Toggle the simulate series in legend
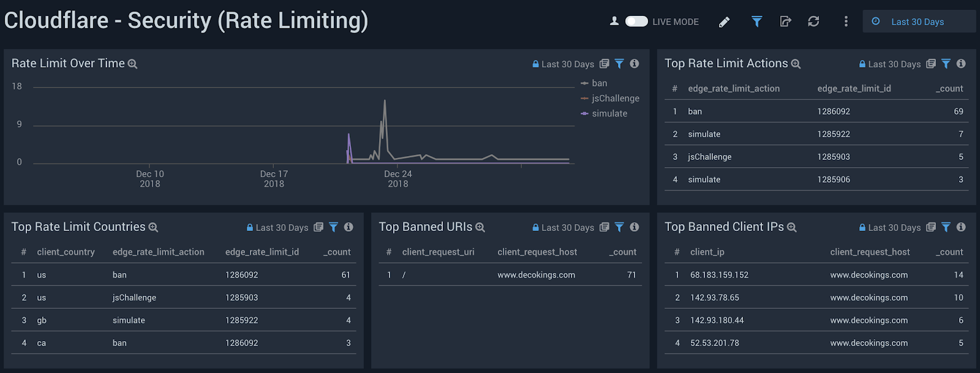The width and height of the screenshot is (980, 373). click(x=609, y=113)
